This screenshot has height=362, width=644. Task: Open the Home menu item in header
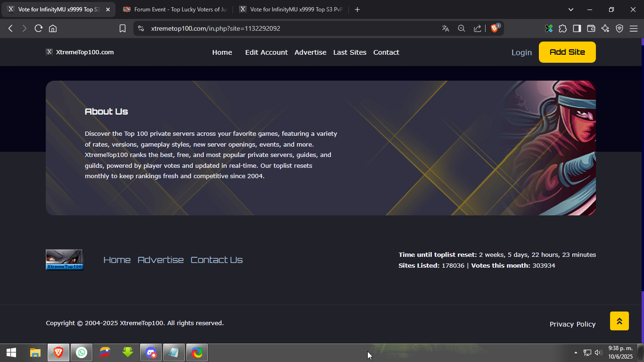[x=222, y=52]
